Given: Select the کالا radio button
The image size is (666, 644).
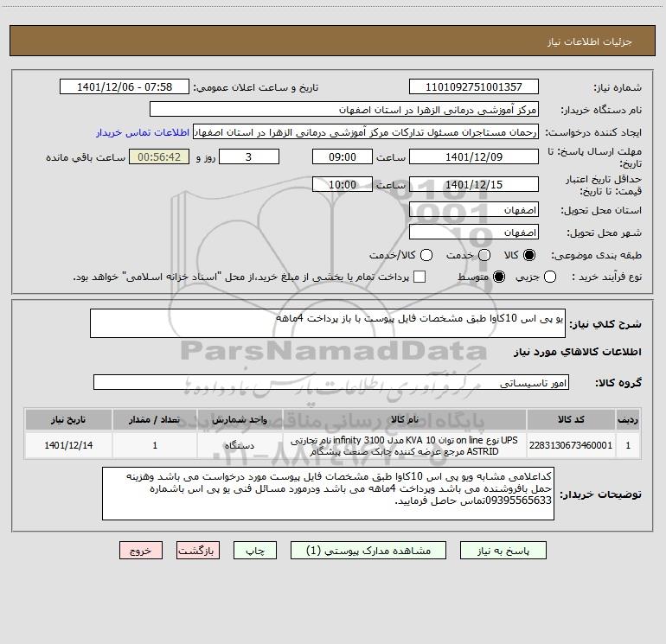Looking at the screenshot, I should 529,255.
